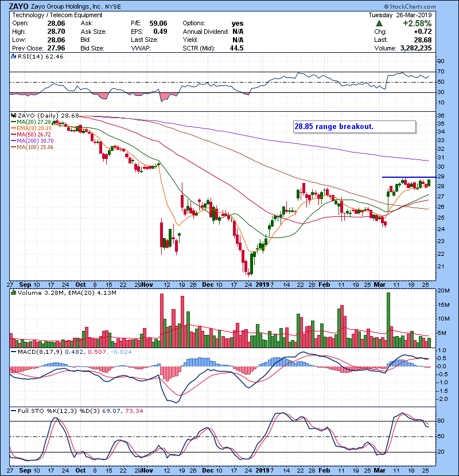Click the candlestick icon before ZAYO (Daily)
Screen dimensions: 459x476
point(13,115)
